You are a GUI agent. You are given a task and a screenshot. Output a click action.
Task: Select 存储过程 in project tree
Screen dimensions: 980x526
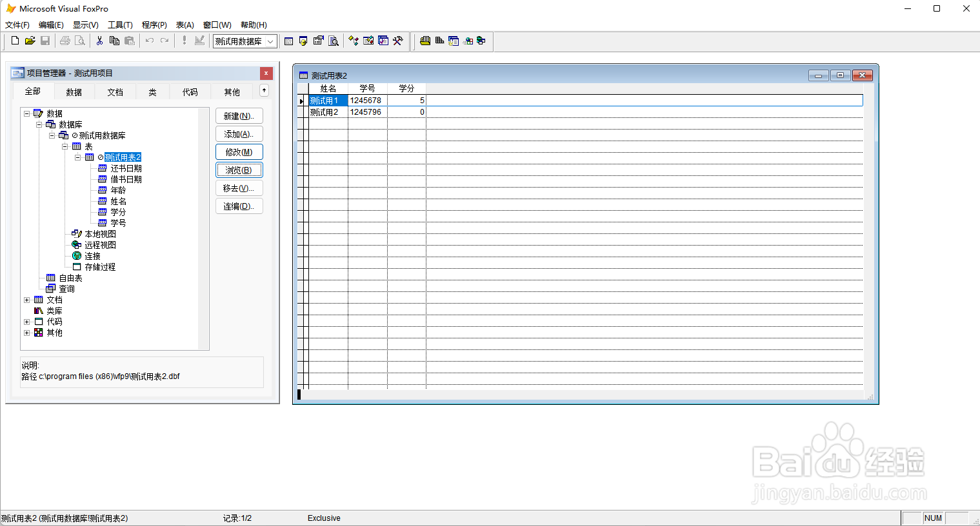(100, 267)
